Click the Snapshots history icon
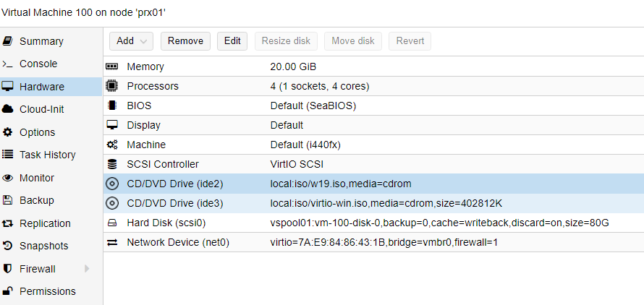This screenshot has width=644, height=305. 8,246
